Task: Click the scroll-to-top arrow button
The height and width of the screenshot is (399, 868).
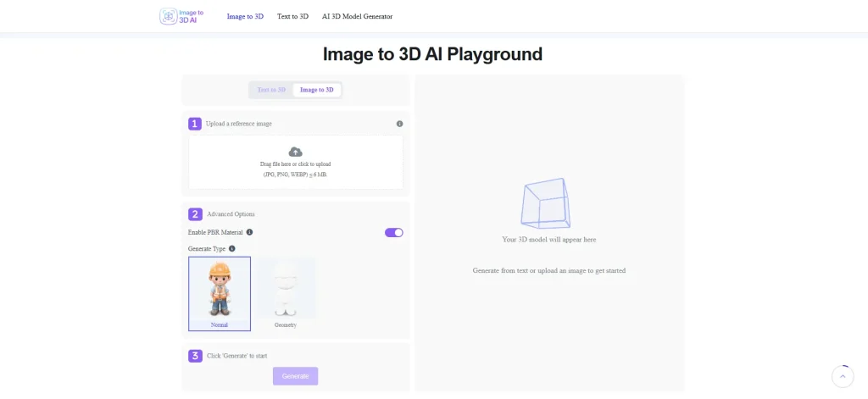Action: (843, 376)
